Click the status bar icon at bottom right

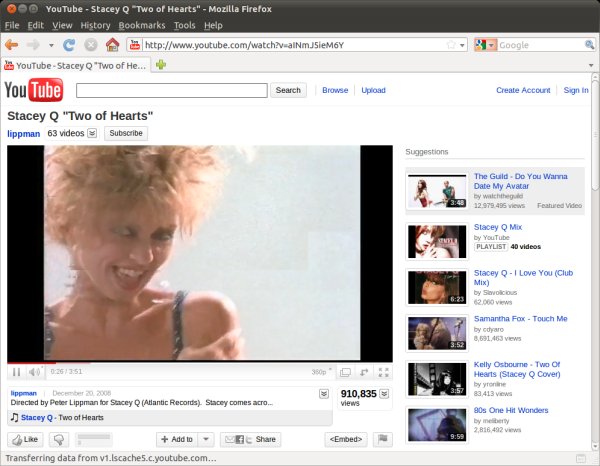581,458
